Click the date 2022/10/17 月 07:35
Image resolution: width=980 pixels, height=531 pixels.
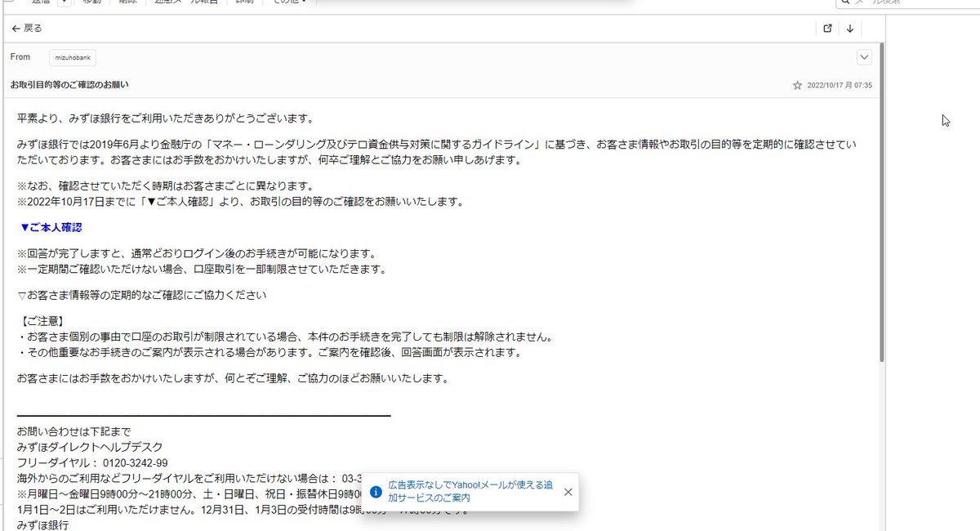click(840, 85)
